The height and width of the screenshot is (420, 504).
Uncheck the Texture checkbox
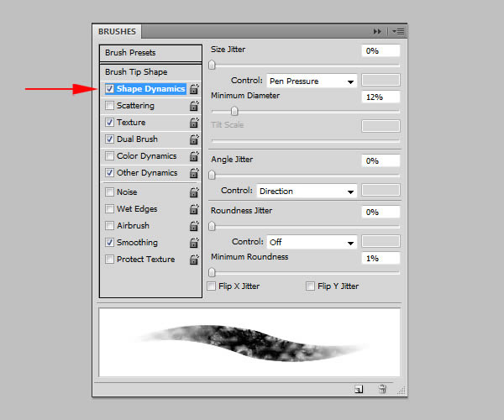pos(109,122)
